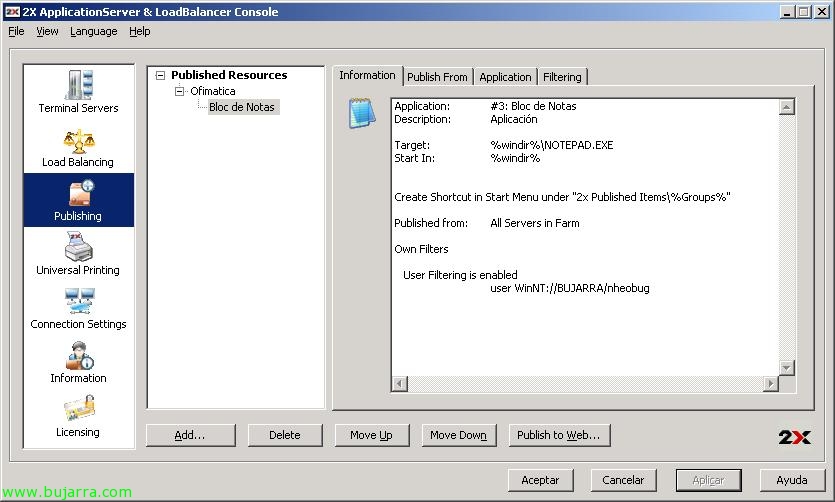Open the Load Balancing scales icon
The height and width of the screenshot is (502, 835).
79,141
